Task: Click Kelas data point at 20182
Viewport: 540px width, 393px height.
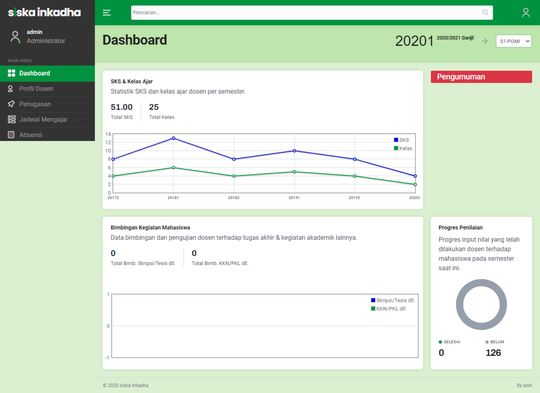Action: (234, 176)
